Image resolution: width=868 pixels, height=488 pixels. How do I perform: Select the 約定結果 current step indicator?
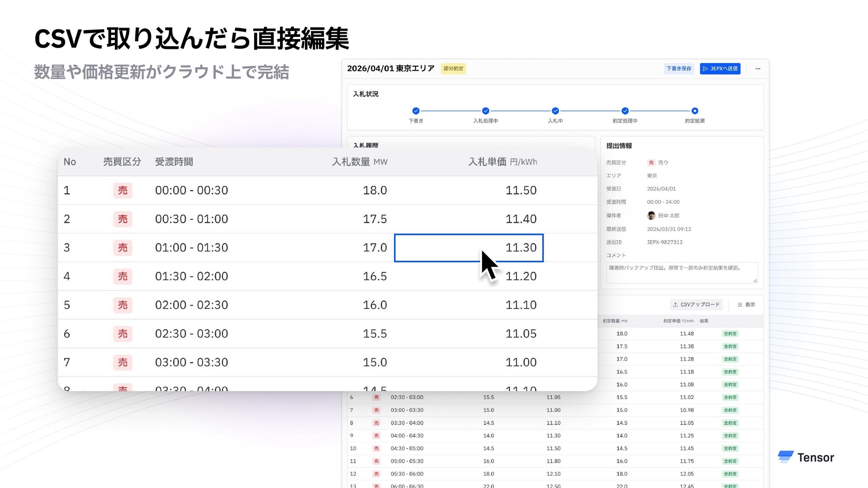(694, 111)
